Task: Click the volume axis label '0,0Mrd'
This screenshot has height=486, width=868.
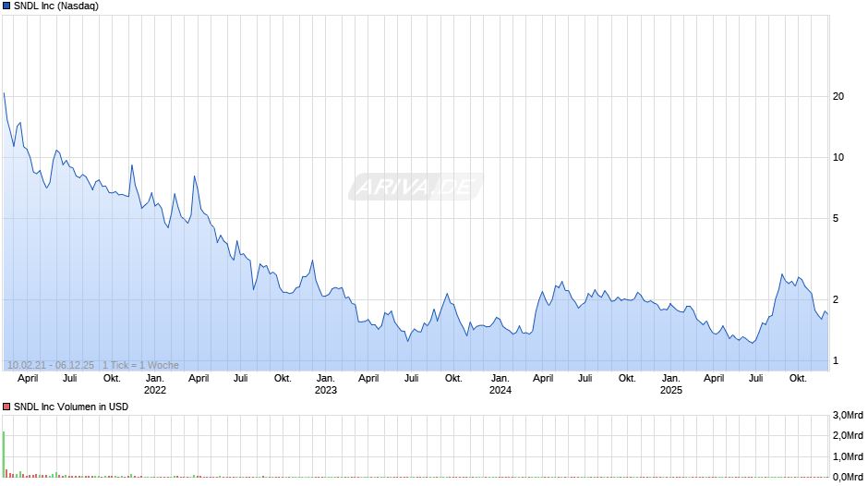Action: point(848,477)
